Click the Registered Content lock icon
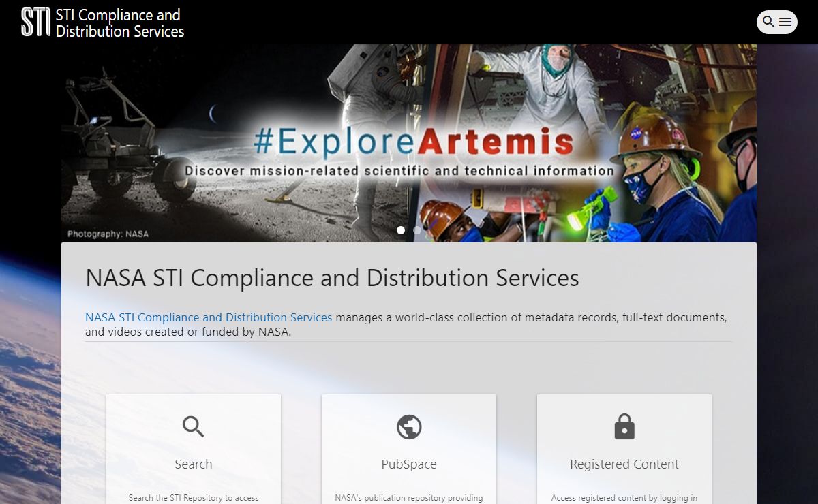 (x=624, y=427)
